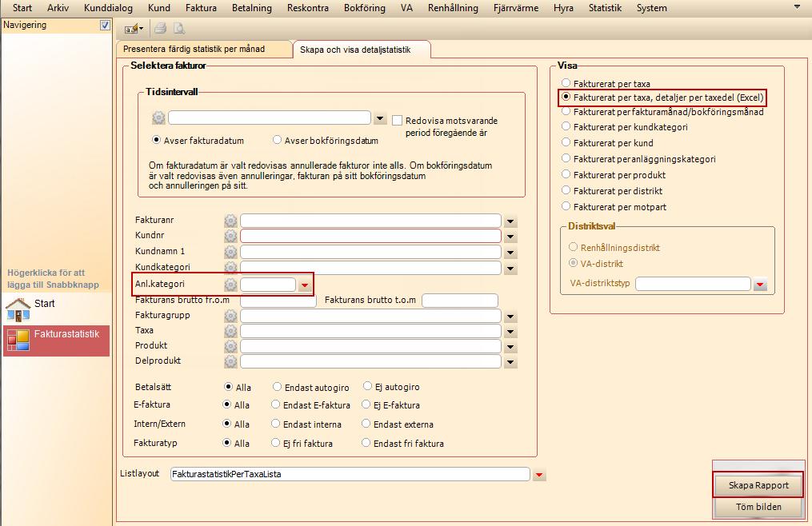
Task: Select Fakturerat per anläggningskategori option
Action: tap(566, 158)
